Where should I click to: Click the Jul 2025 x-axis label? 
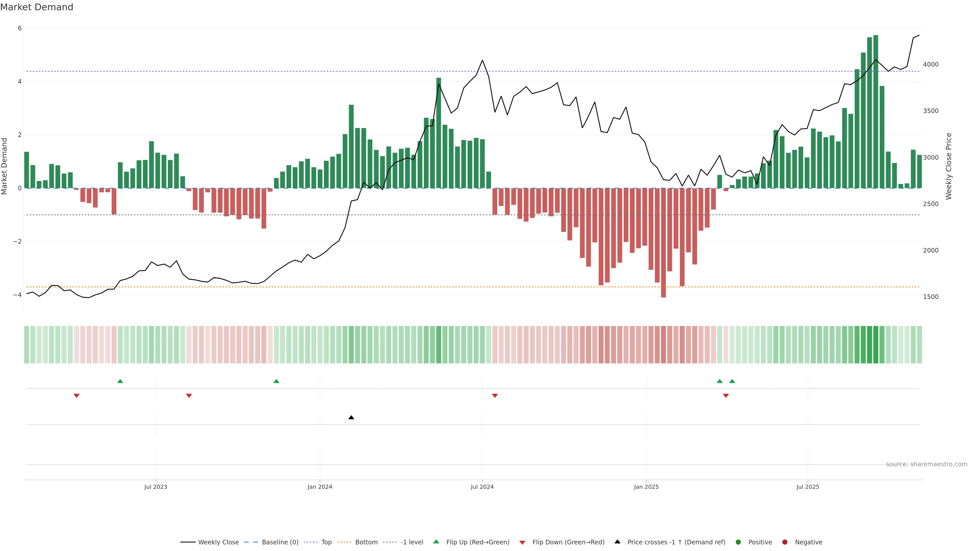point(808,487)
